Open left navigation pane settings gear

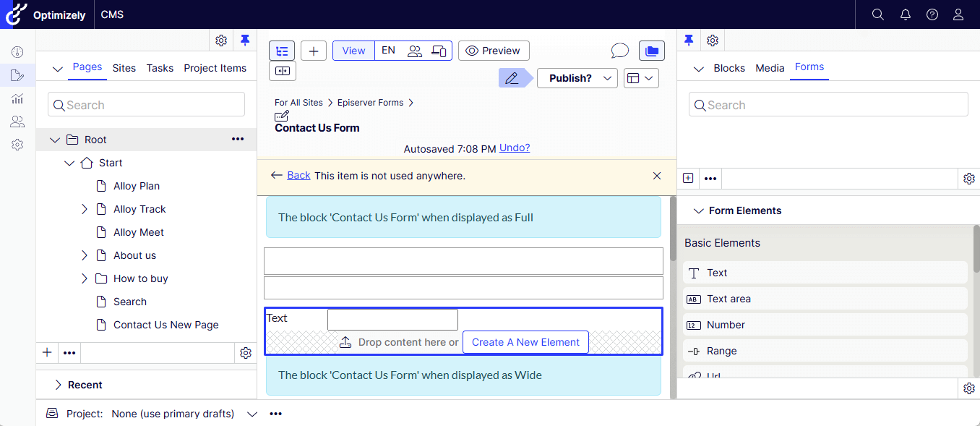click(x=221, y=41)
